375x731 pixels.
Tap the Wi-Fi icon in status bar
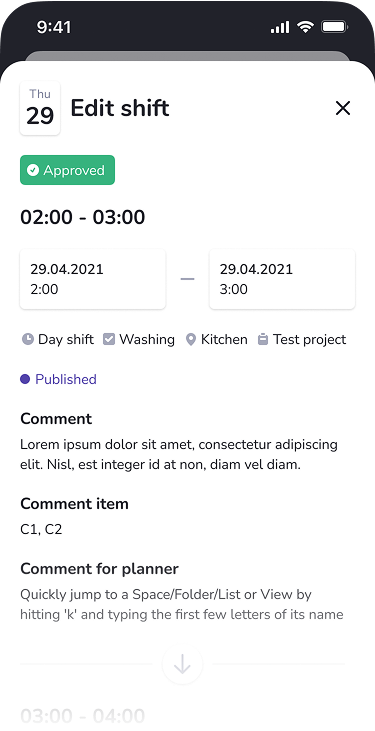[306, 27]
